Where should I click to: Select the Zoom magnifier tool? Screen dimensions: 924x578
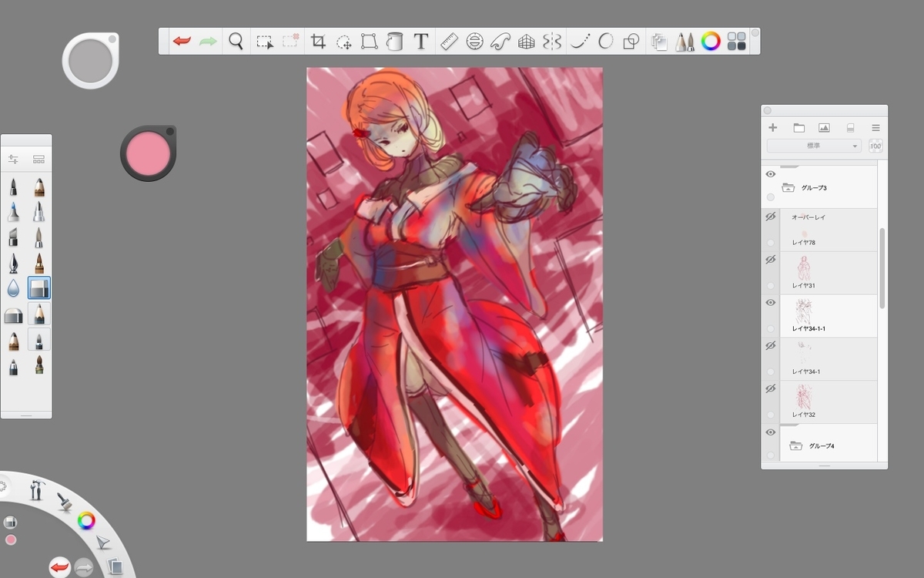(x=236, y=41)
